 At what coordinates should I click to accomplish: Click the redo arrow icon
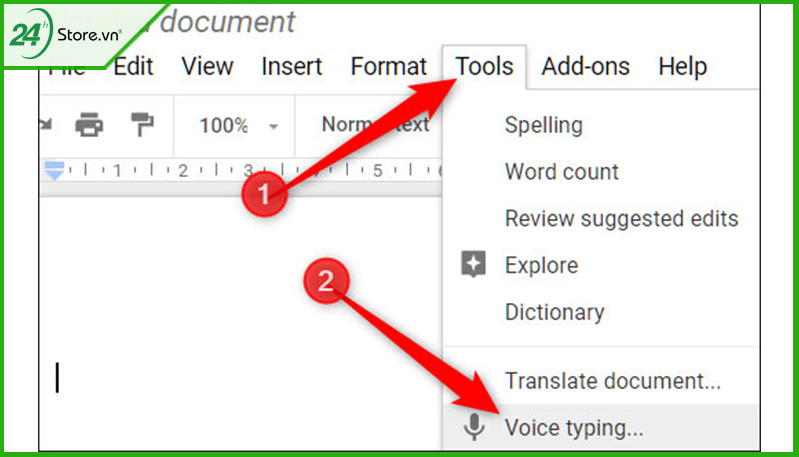pyautogui.click(x=46, y=124)
